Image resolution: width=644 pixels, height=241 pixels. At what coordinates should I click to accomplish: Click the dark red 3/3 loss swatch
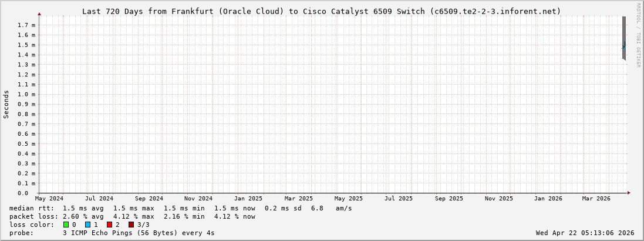pos(132,225)
